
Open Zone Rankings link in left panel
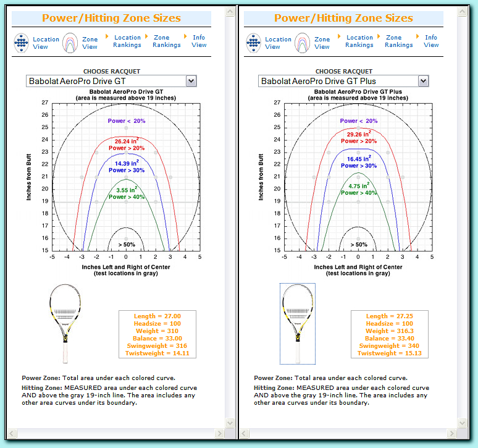click(167, 41)
